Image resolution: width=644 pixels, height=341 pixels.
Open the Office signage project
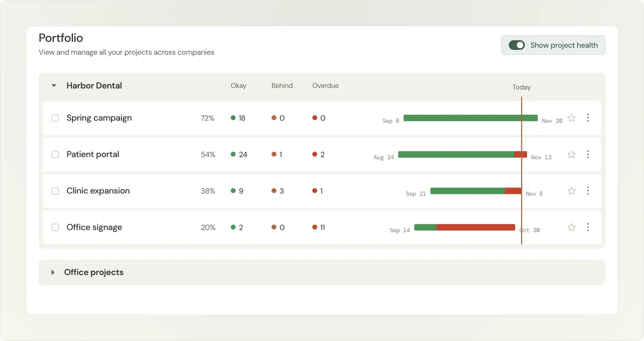94,227
